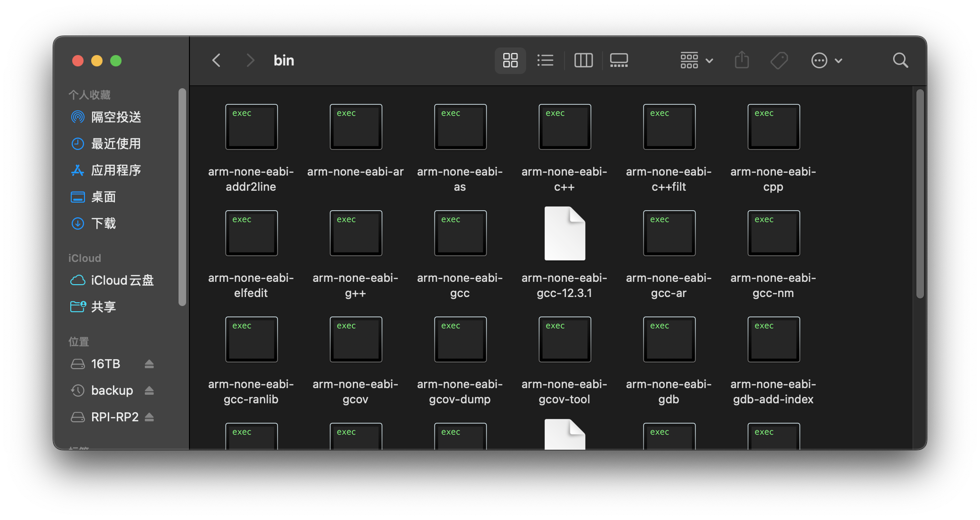Open Finder search
980x520 pixels.
900,60
